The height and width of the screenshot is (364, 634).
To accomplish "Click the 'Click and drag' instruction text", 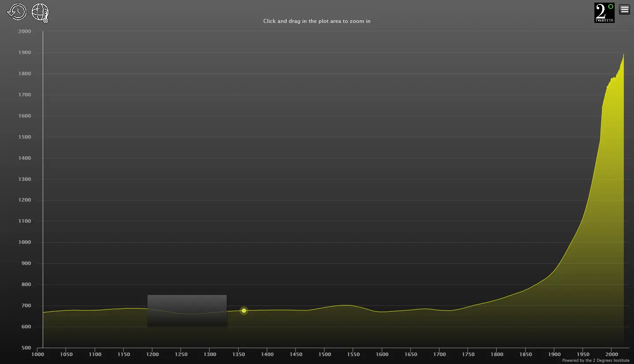I will pos(316,21).
